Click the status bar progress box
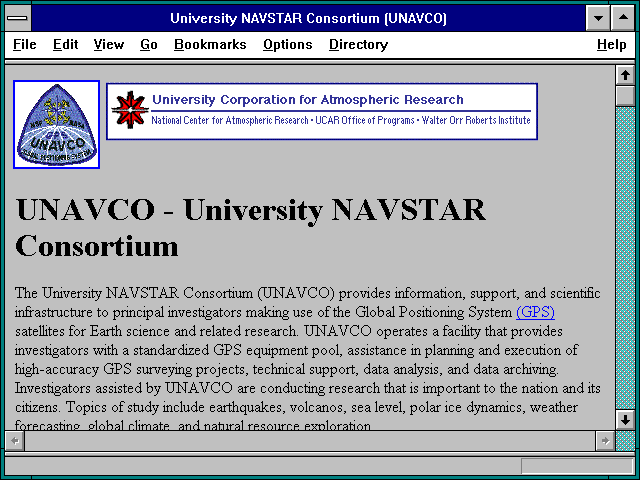 click(x=577, y=466)
